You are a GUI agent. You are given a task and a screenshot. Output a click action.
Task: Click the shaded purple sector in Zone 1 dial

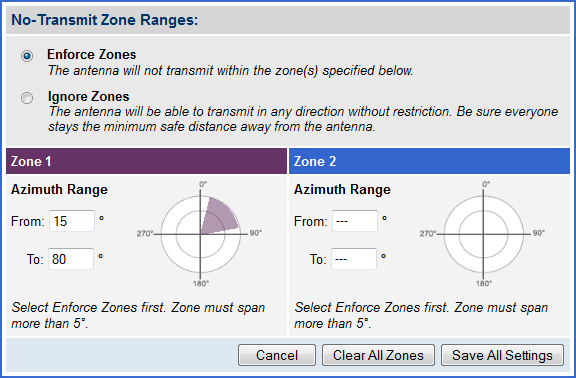coord(219,218)
